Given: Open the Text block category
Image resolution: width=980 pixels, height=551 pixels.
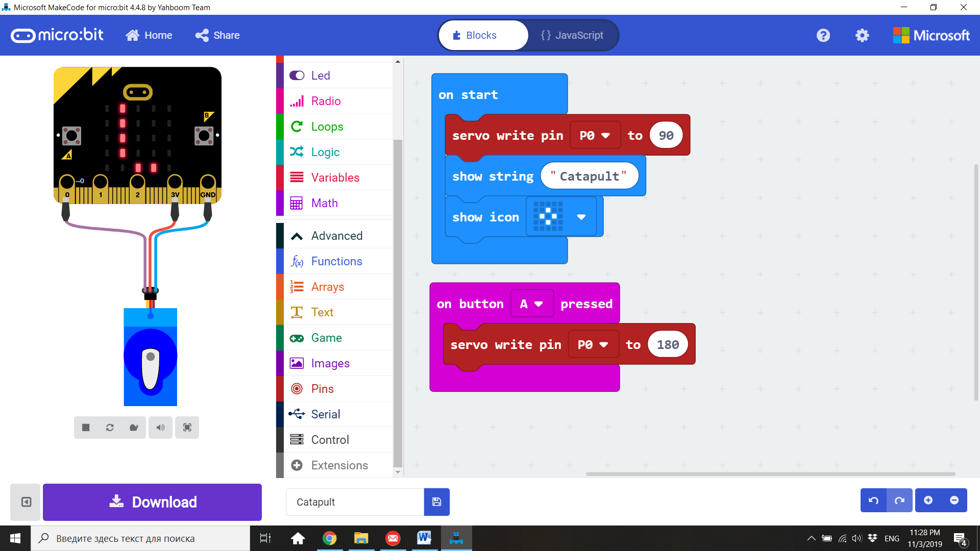Looking at the screenshot, I should coord(335,312).
